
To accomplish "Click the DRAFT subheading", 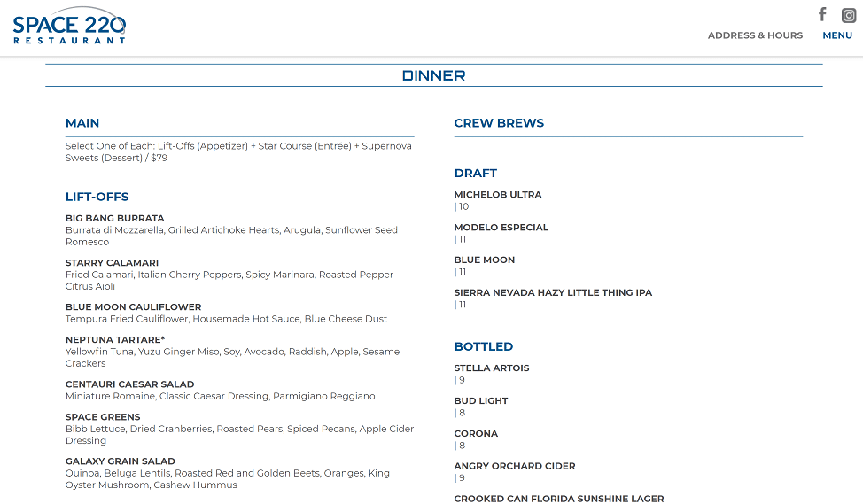I will point(476,174).
